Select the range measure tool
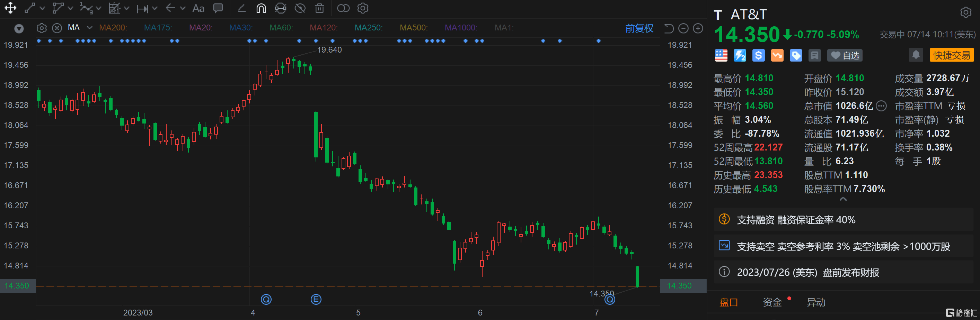Screen dimensions: 980x320 (142, 8)
